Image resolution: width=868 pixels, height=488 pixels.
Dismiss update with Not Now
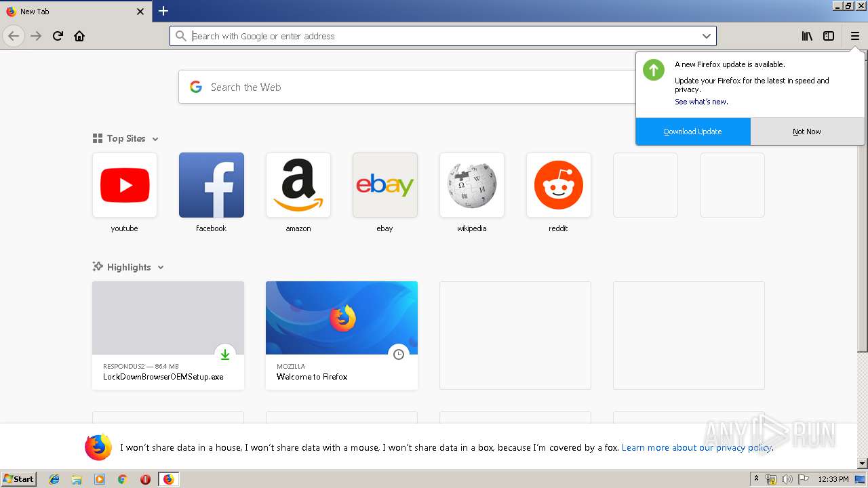pos(807,131)
